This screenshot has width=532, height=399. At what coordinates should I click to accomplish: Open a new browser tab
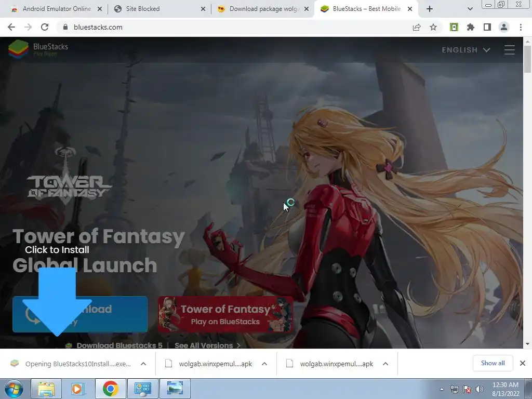(x=430, y=9)
